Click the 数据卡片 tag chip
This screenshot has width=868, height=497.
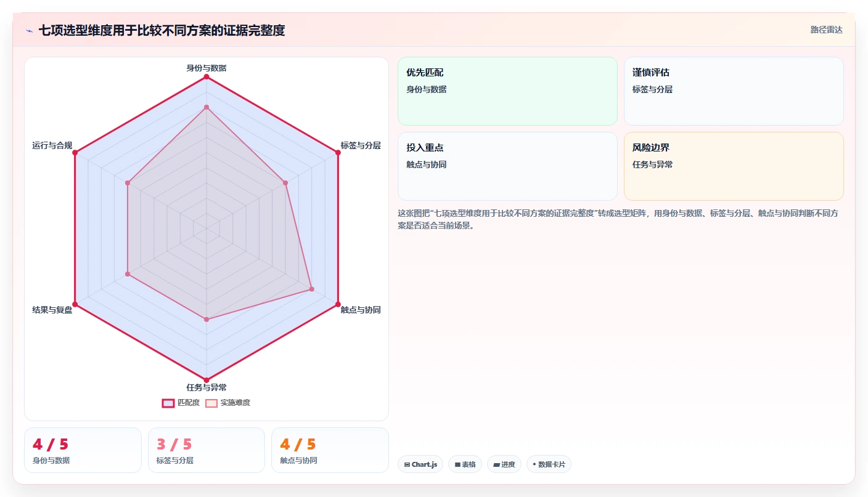coord(549,464)
